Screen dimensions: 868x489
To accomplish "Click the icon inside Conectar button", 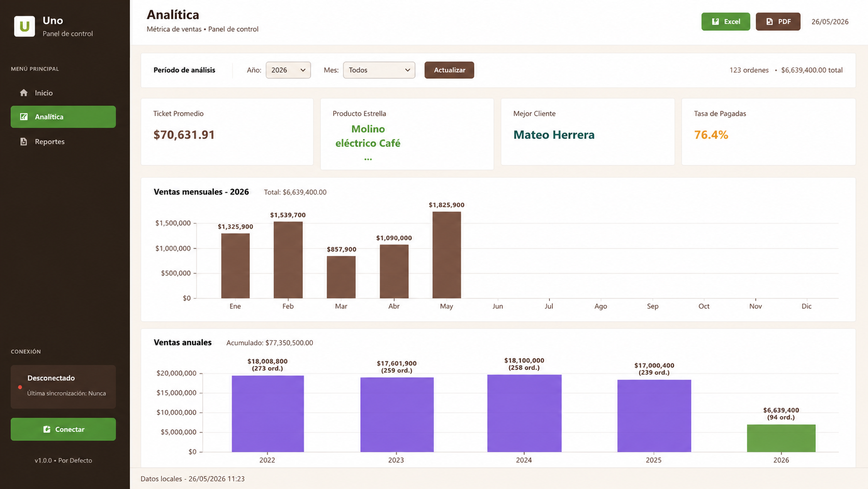I will point(47,429).
